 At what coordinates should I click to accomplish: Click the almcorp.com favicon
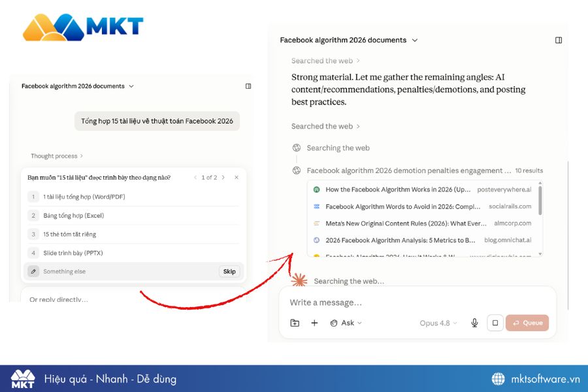(316, 223)
